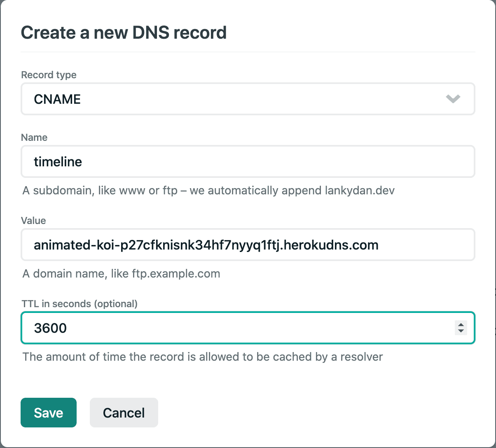496x448 pixels.
Task: Open the CNAME record type dropdown
Action: (247, 99)
